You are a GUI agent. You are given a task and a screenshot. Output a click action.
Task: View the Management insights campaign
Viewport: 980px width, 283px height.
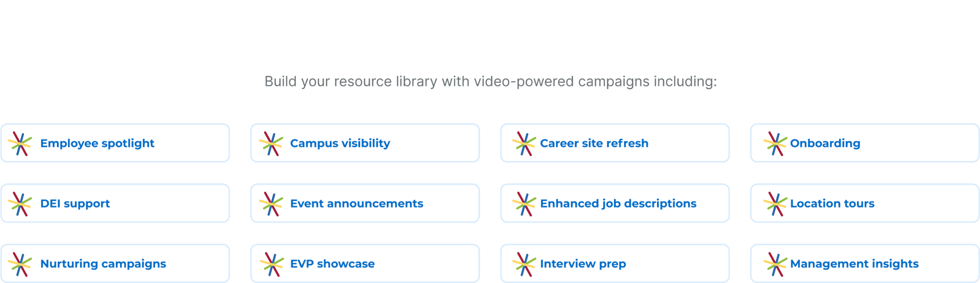pos(865,263)
